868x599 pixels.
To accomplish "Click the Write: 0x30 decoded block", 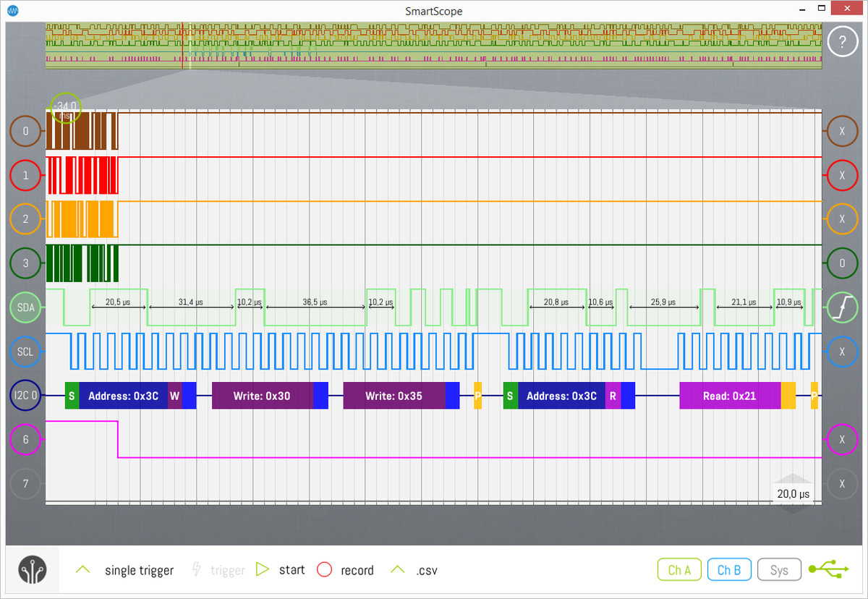I will pyautogui.click(x=262, y=396).
